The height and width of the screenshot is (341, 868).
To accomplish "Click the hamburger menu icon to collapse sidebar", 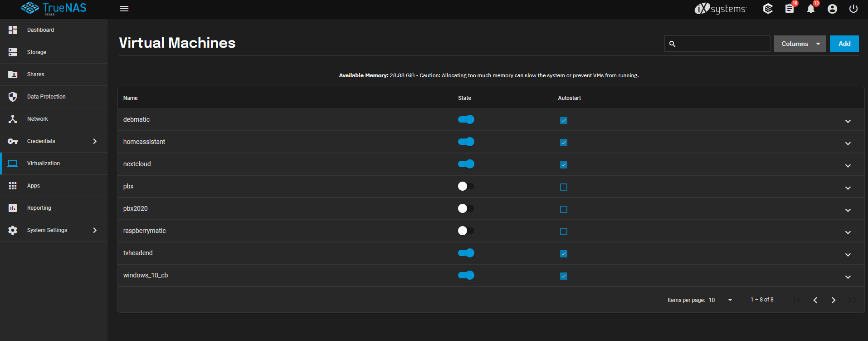I will click(124, 9).
